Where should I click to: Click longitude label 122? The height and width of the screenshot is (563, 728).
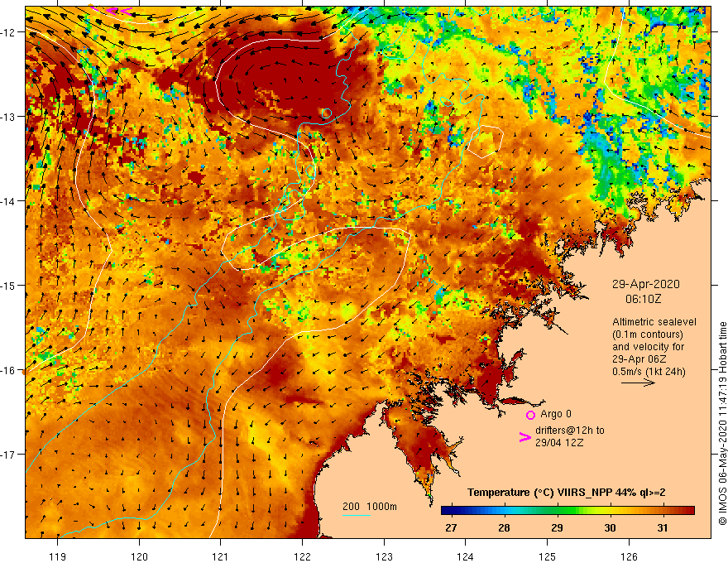click(302, 556)
